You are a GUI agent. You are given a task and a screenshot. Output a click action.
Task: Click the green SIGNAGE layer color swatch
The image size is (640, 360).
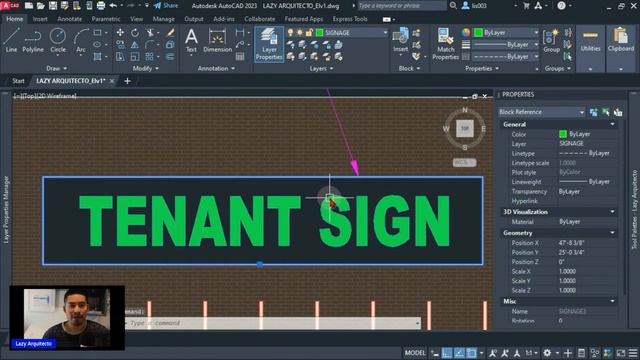[x=320, y=33]
